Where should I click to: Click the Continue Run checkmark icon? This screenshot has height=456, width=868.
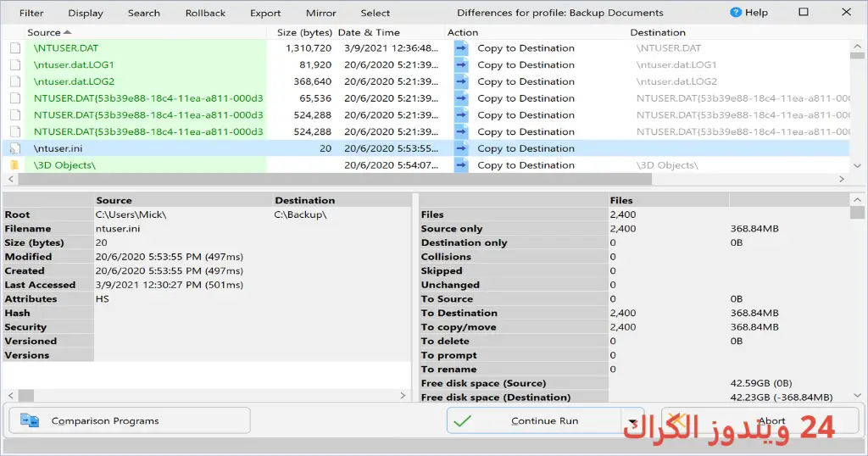coord(462,421)
